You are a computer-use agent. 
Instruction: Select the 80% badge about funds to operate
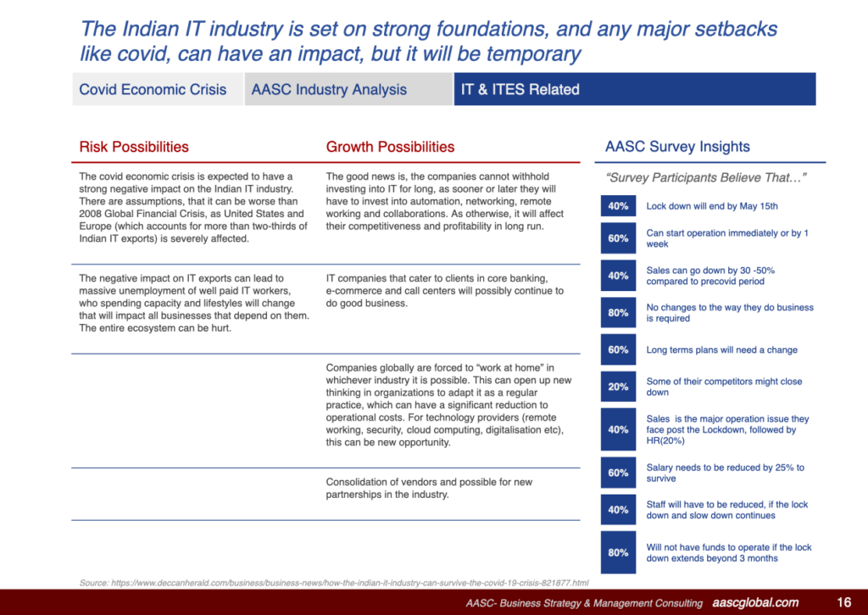(x=618, y=553)
